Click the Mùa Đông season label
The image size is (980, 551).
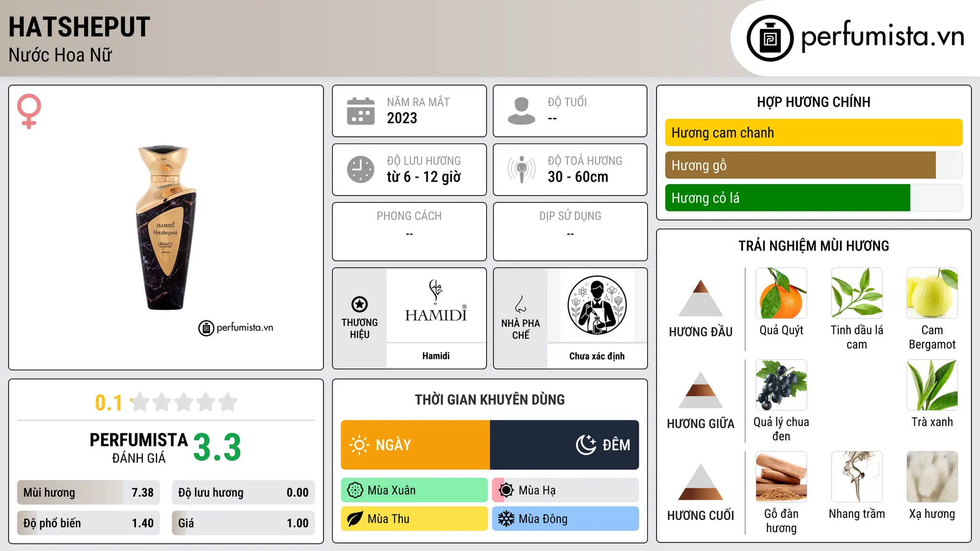click(543, 519)
